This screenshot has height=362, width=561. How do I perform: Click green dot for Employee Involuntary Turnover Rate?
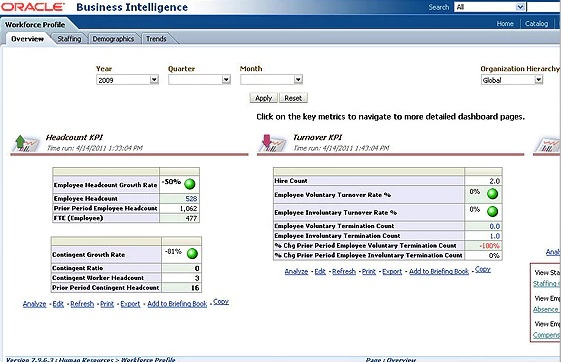pyautogui.click(x=492, y=211)
